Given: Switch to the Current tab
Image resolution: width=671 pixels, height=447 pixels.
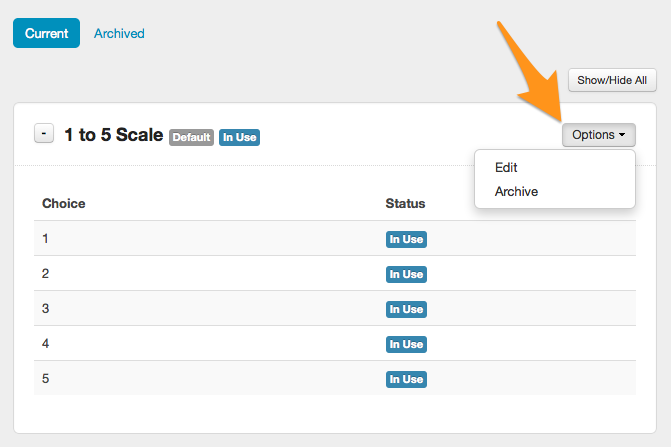Looking at the screenshot, I should pos(46,33).
